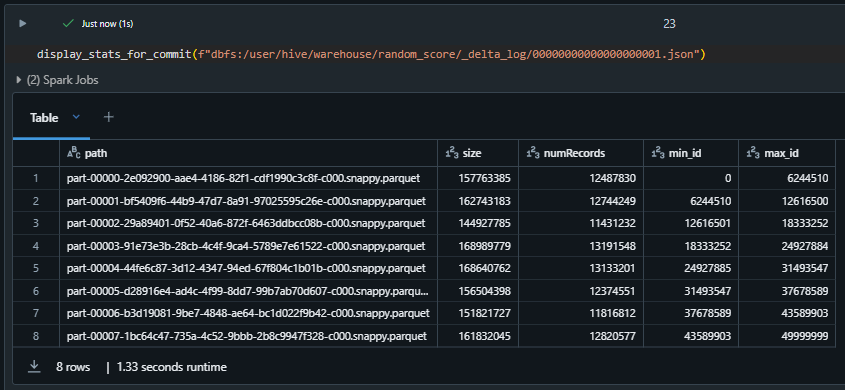This screenshot has width=845, height=390.
Task: Click the truncated path cell in row 6
Action: (248, 291)
